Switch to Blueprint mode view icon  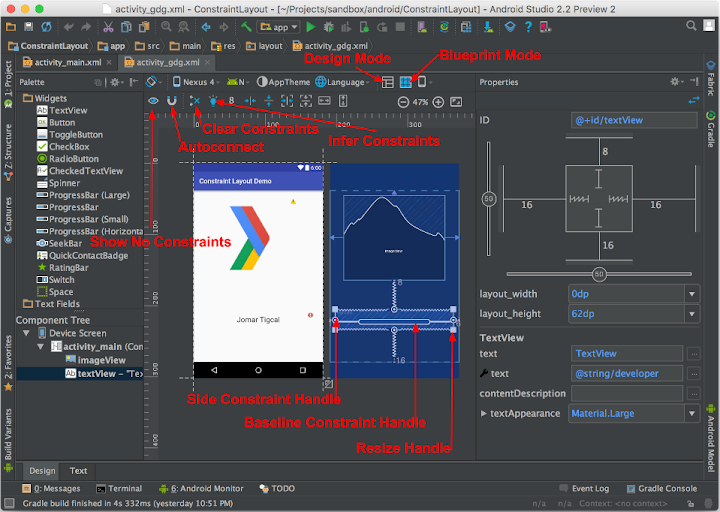coord(406,82)
